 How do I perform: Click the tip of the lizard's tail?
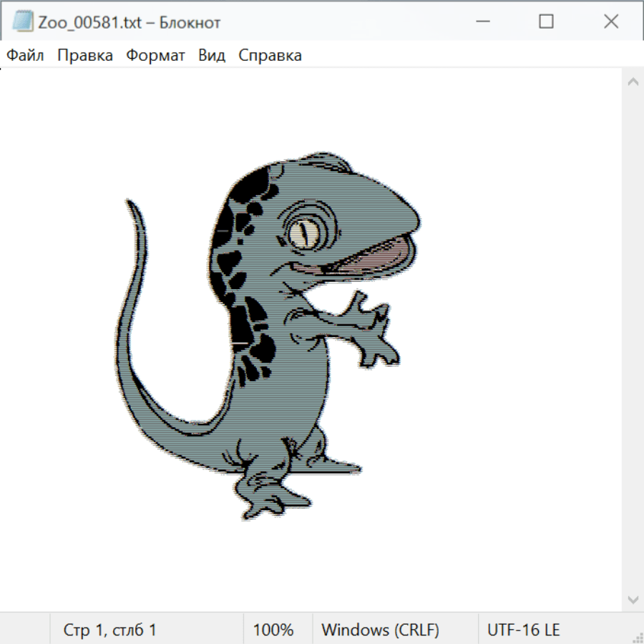129,203
